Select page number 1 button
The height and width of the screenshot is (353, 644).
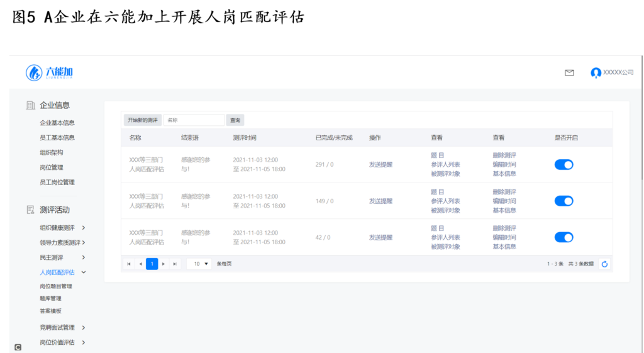[x=152, y=264]
